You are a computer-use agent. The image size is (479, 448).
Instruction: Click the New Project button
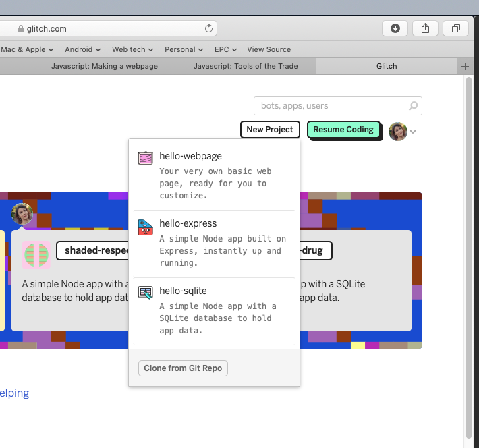click(x=270, y=130)
